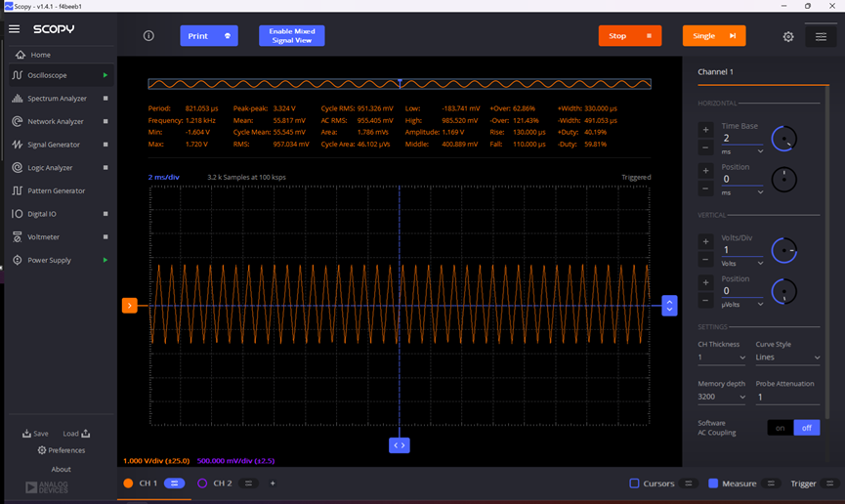Viewport: 845px width, 504px height.
Task: Click the blue horizontal position handle below plot
Action: [400, 445]
